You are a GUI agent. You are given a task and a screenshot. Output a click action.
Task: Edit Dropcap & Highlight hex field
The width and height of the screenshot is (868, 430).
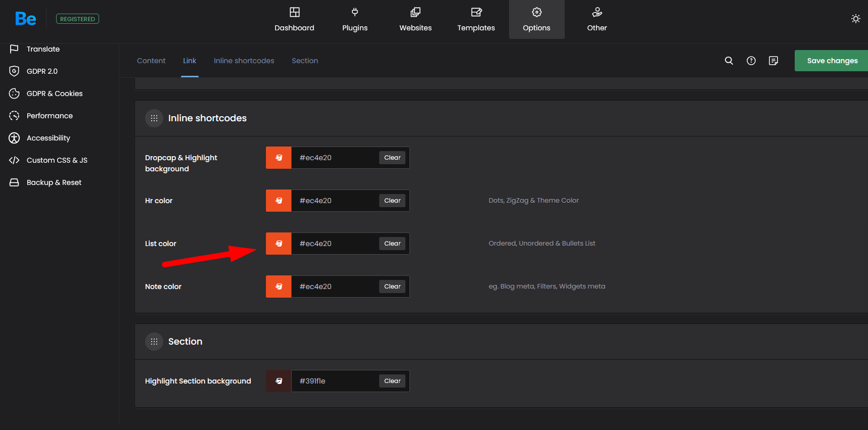point(335,158)
